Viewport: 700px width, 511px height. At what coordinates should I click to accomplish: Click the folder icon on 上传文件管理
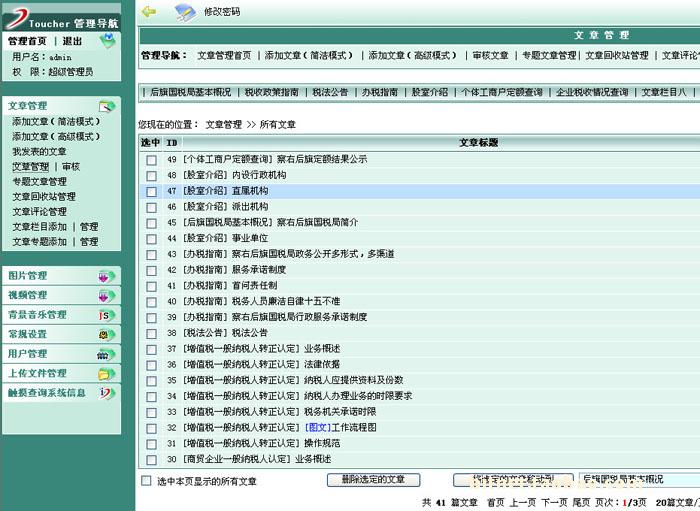tap(106, 374)
